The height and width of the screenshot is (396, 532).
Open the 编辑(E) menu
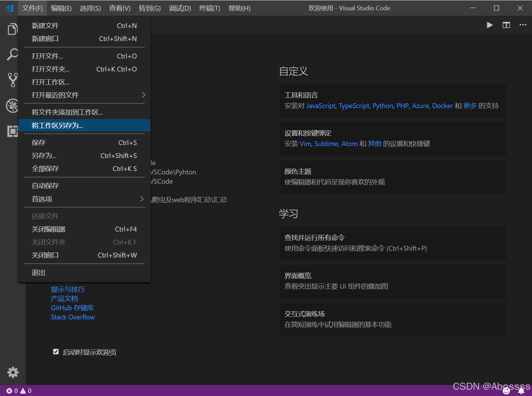[61, 8]
